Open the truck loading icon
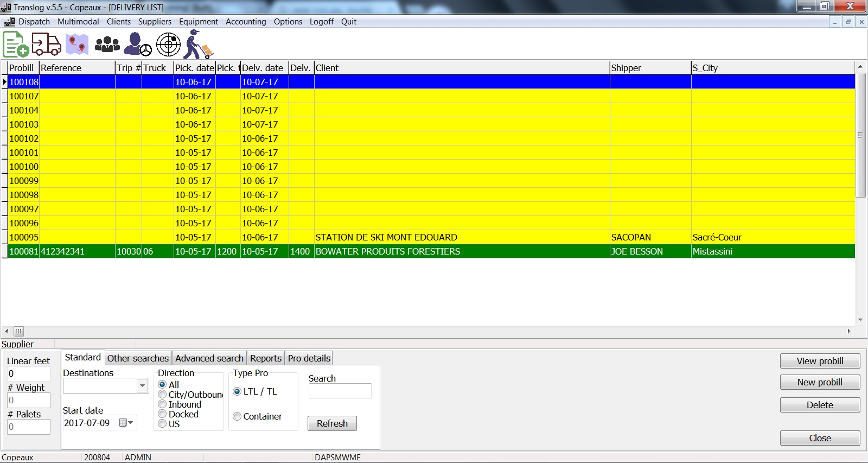This screenshot has height=463, width=868. pos(46,45)
